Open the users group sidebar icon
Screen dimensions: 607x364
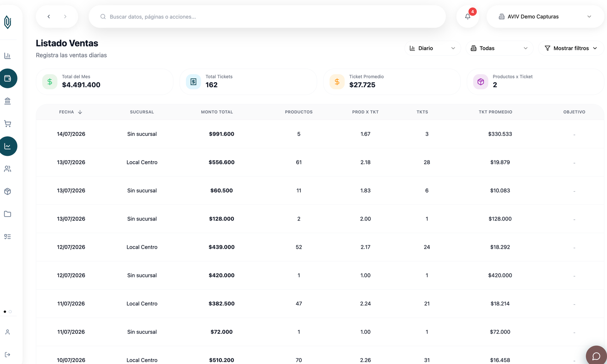pos(8,169)
